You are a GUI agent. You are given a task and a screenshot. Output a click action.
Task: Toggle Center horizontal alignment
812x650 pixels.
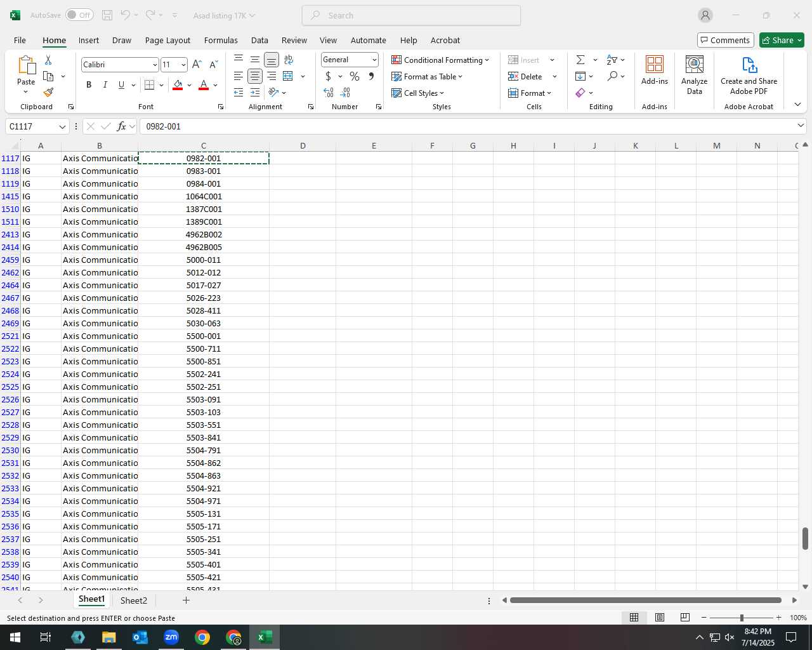[255, 76]
